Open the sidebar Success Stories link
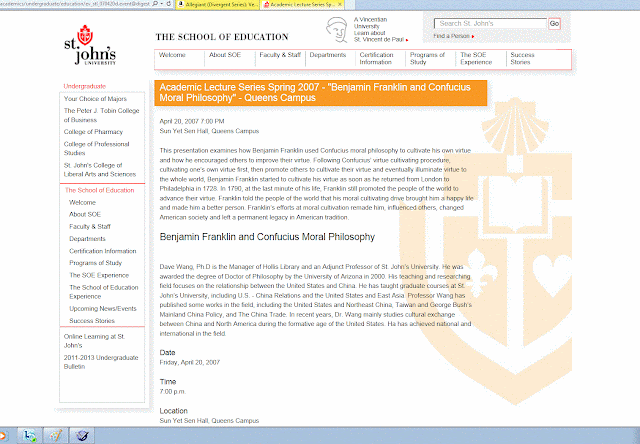Image resolution: width=640 pixels, height=444 pixels. pyautogui.click(x=92, y=321)
